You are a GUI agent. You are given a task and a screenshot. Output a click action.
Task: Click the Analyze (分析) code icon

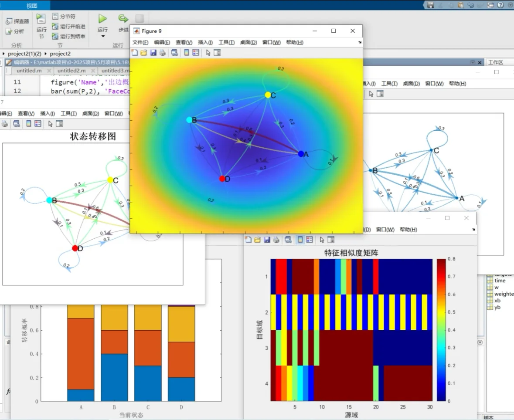tap(15, 31)
